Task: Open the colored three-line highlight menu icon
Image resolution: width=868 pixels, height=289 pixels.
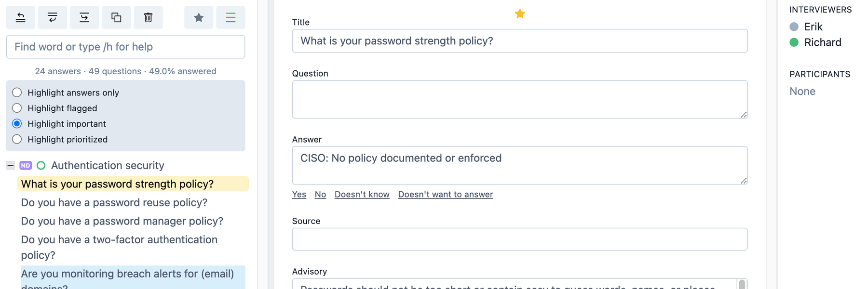Action: coord(231,18)
